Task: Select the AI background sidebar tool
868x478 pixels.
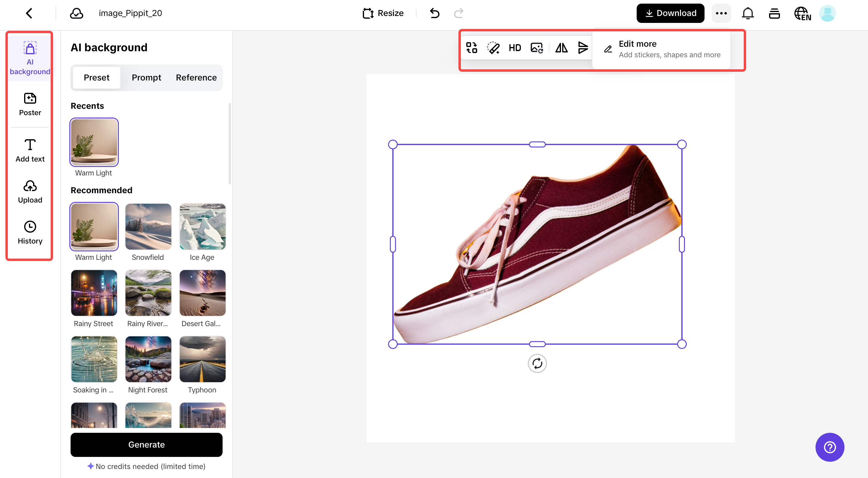Action: click(30, 58)
